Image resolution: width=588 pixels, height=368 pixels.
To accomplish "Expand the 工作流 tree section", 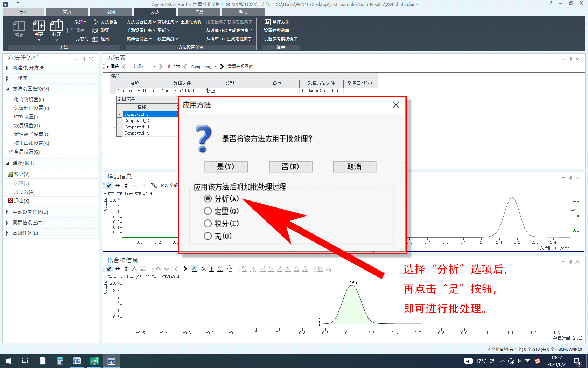I will point(7,78).
